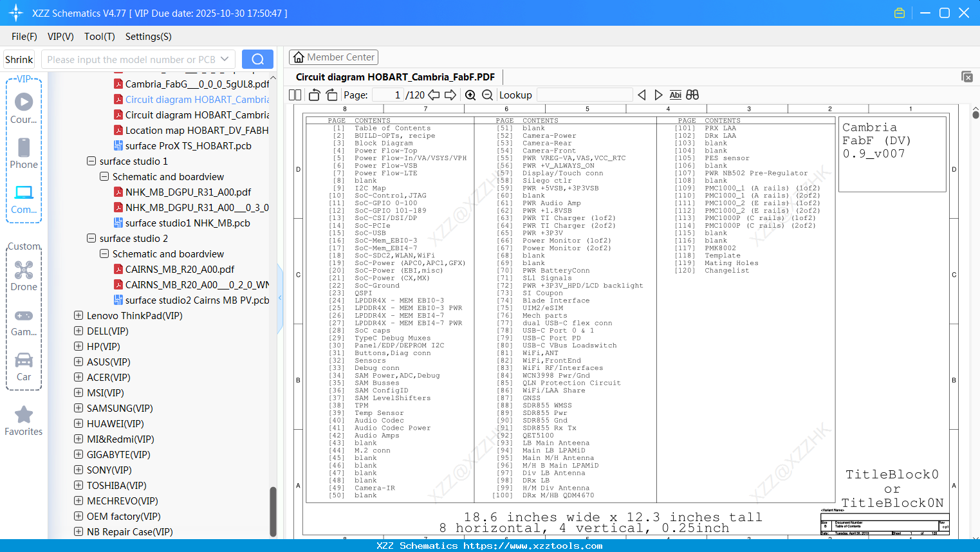
Task: Open the Member Center tab
Action: 333,57
